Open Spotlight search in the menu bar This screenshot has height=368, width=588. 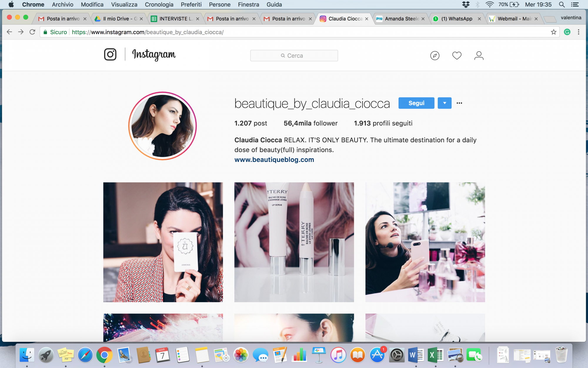tap(562, 4)
